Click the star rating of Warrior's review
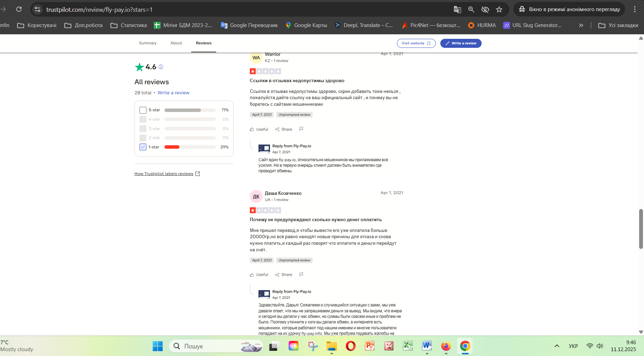 pyautogui.click(x=265, y=71)
